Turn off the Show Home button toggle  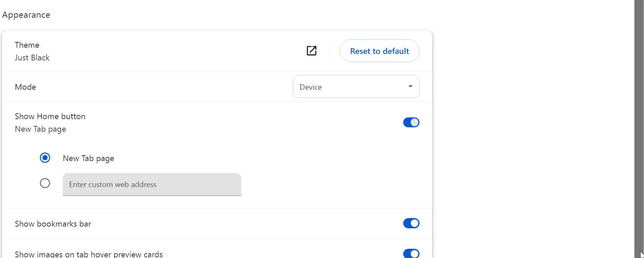[411, 123]
